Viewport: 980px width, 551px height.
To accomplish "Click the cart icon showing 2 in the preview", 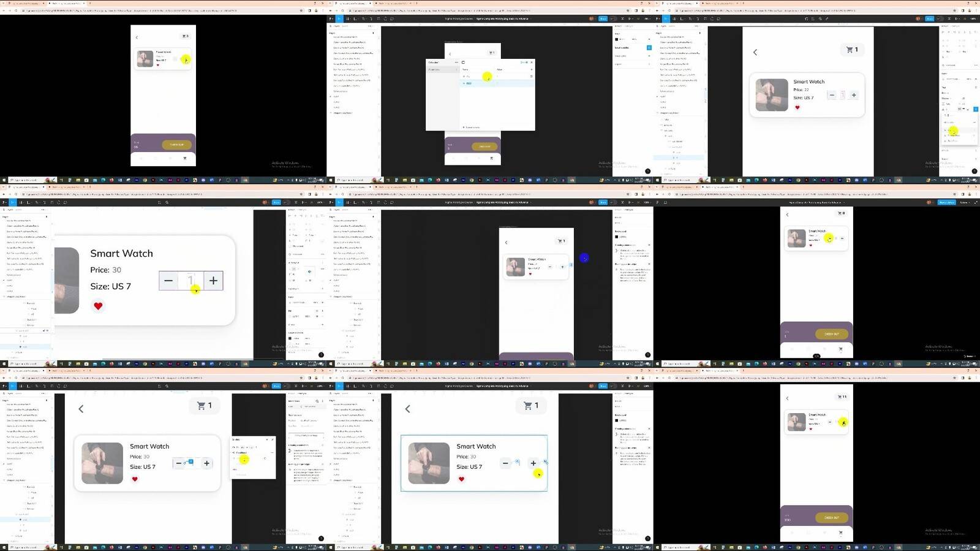I will coord(184,36).
